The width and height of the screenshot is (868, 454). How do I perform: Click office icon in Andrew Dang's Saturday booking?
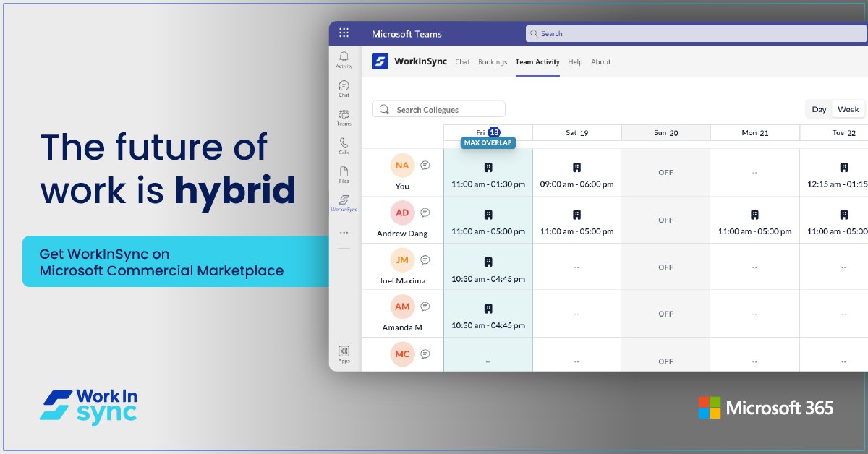click(576, 215)
